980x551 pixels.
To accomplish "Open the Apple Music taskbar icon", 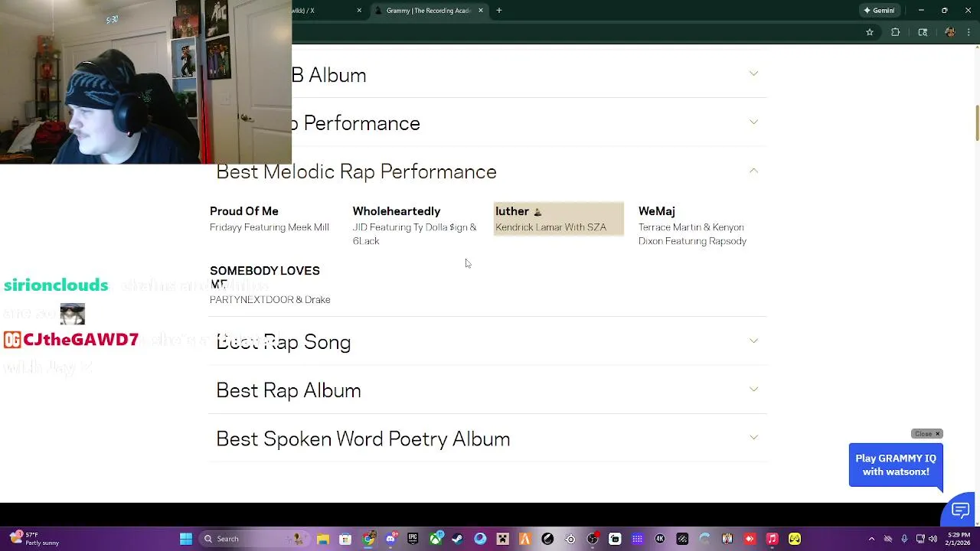I will tap(773, 539).
